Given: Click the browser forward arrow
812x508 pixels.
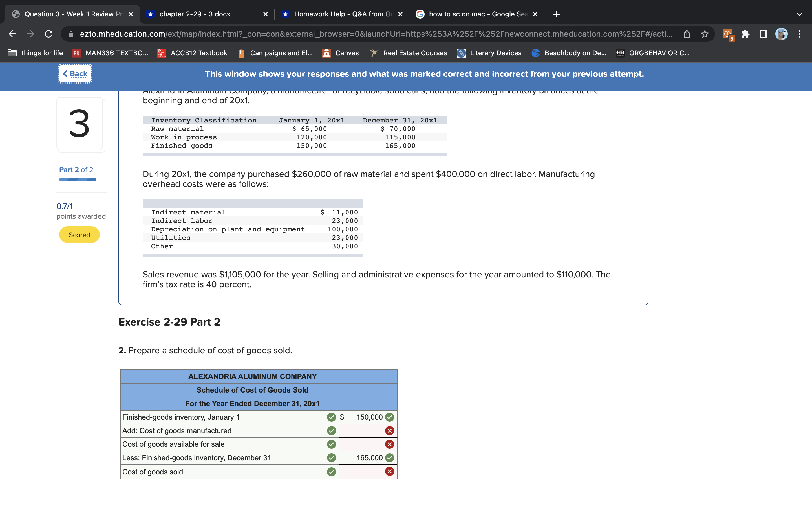Looking at the screenshot, I should click(30, 34).
